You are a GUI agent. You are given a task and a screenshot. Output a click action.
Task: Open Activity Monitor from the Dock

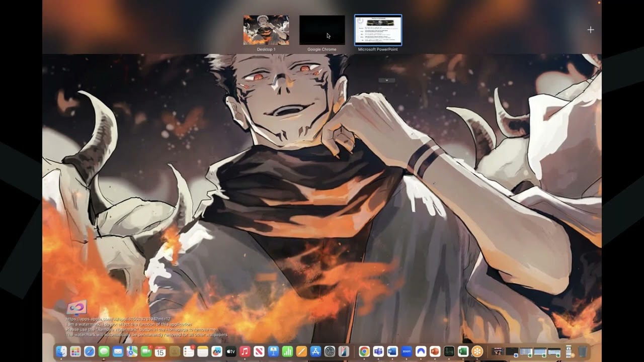click(449, 351)
